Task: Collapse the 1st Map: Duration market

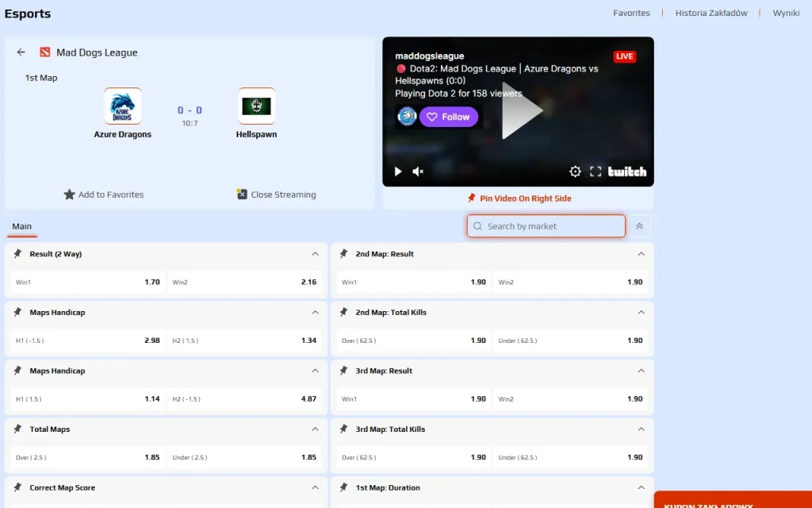Action: pos(641,487)
